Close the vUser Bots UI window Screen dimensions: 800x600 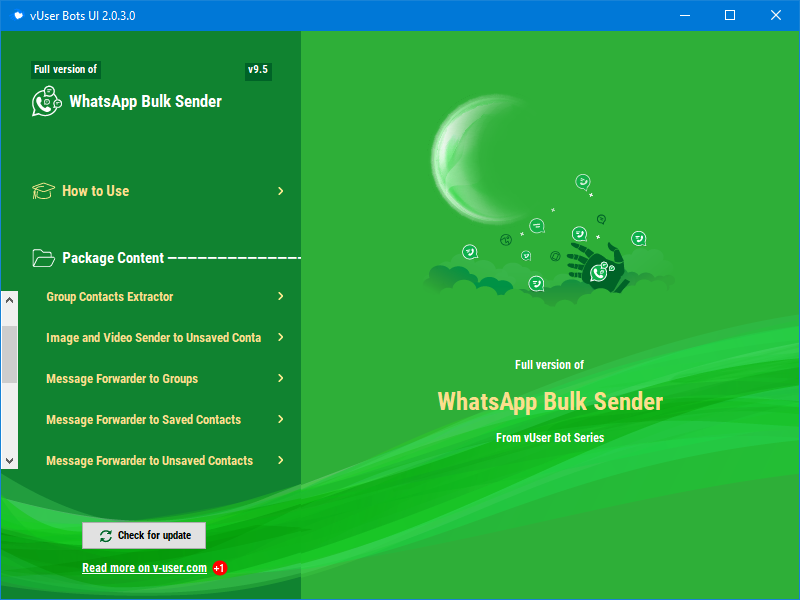click(776, 15)
